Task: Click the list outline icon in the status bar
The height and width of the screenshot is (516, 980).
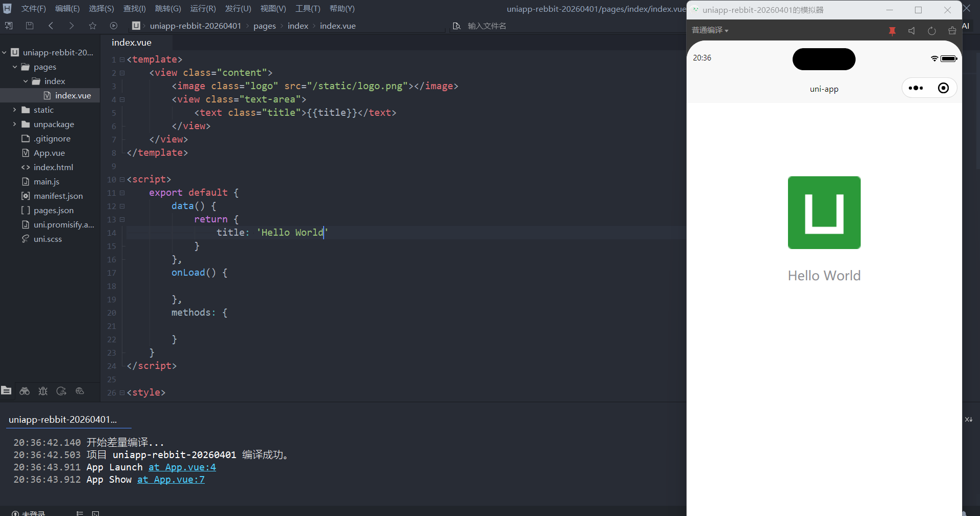Action: coord(80,513)
